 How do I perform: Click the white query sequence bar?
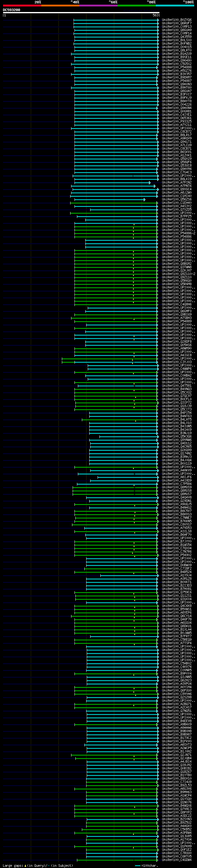pos(81,13)
